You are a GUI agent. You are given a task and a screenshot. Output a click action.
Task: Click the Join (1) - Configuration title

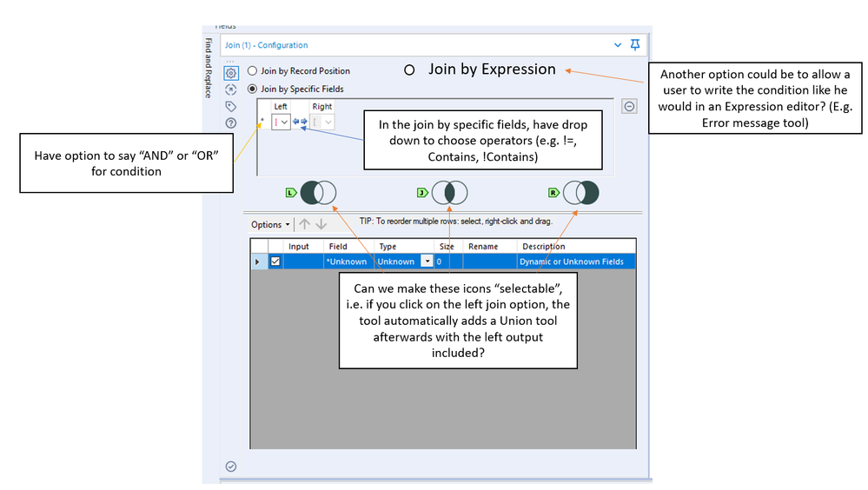(x=266, y=45)
